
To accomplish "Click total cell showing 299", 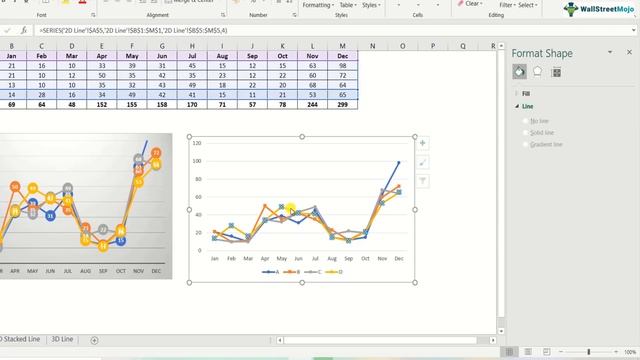I will click(342, 104).
